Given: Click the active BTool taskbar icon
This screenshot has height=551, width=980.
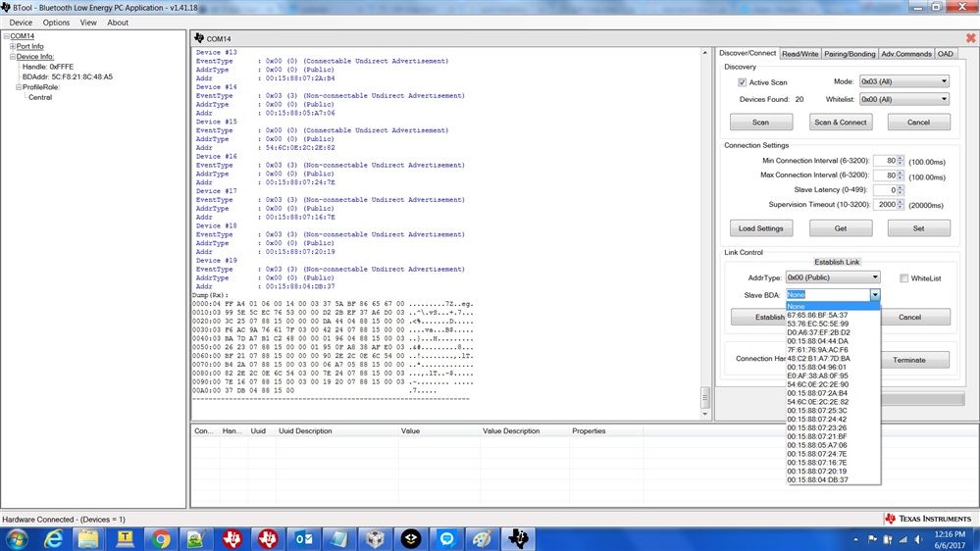Looking at the screenshot, I should tap(518, 538).
